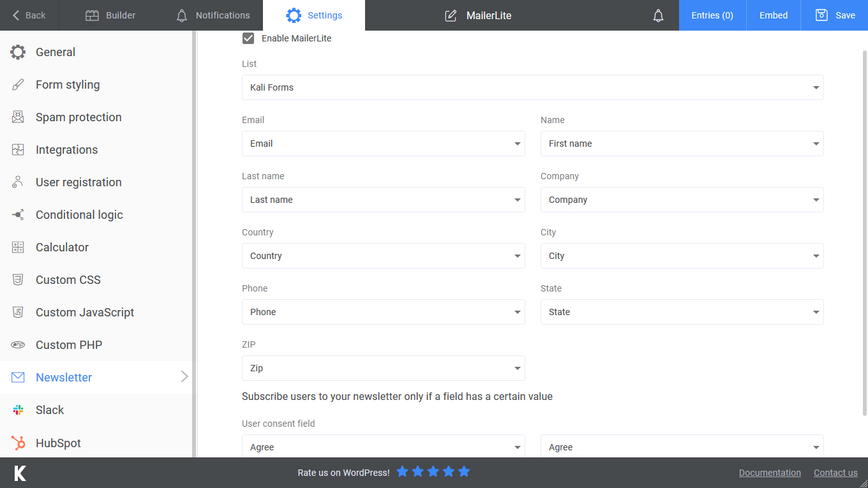
Task: Click the main content vertical scrollbar
Action: coord(864,233)
